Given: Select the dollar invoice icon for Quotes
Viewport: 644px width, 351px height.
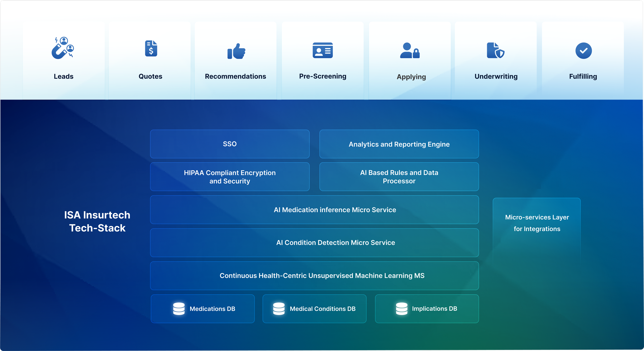Looking at the screenshot, I should (x=151, y=49).
